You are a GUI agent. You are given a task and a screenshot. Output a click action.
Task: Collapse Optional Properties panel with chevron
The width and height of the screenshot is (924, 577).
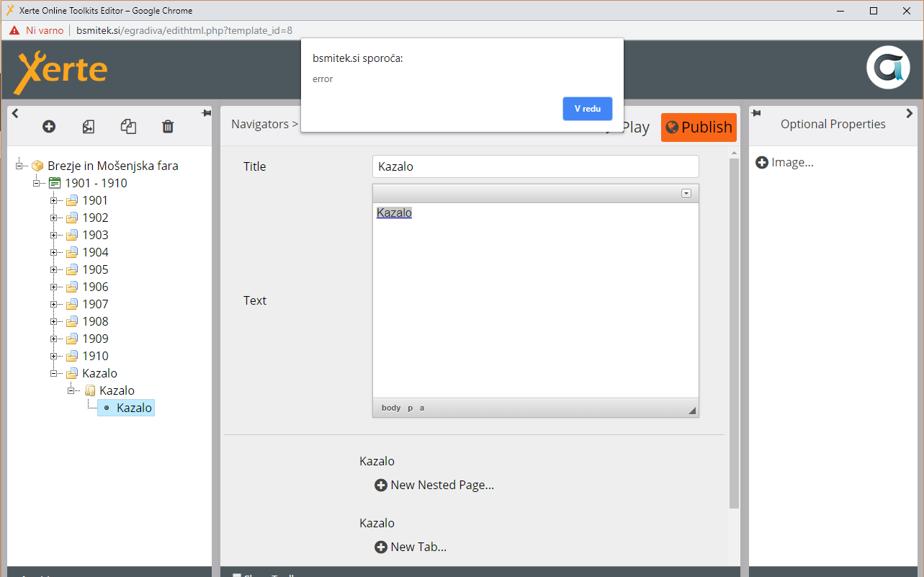910,113
